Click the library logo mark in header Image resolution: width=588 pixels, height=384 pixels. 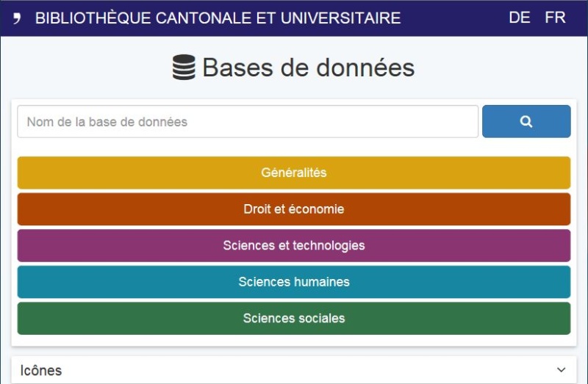(17, 18)
